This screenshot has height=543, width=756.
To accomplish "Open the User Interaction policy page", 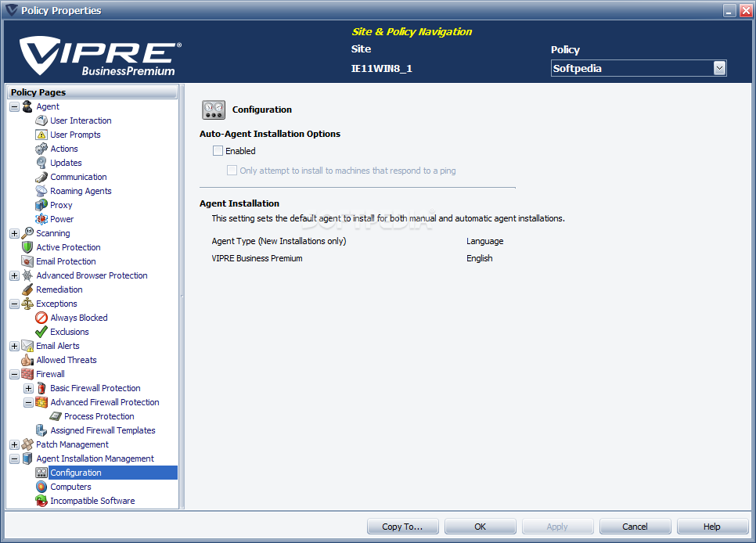I will click(81, 120).
